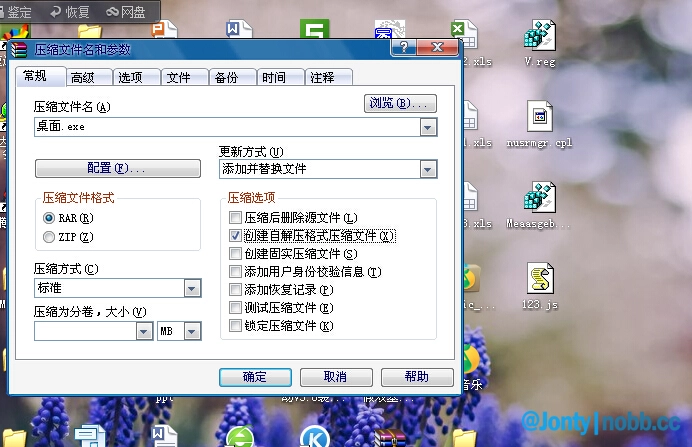Click the dialog help question mark icon
692x447 pixels.
pos(403,48)
